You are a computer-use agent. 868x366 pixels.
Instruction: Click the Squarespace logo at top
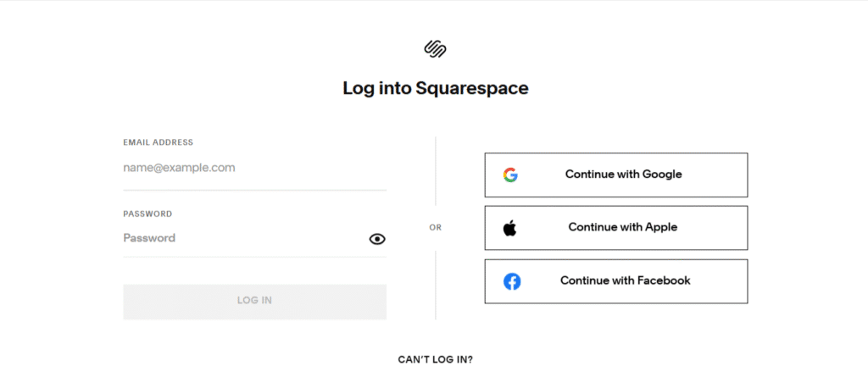(435, 49)
